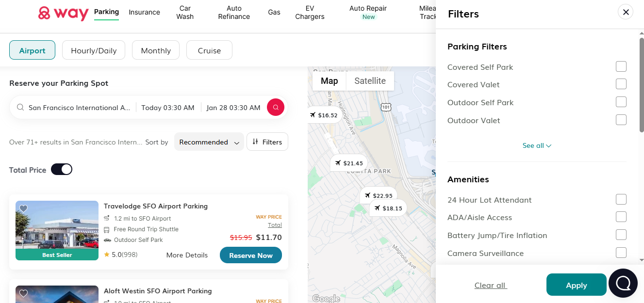Favorite Travelodge SFO with heart icon

click(x=23, y=208)
